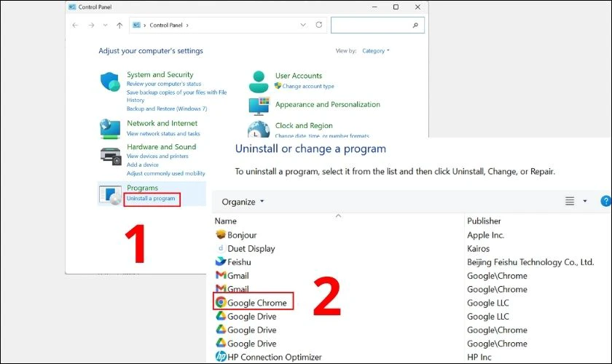Click the Control Panel icon in address bar
Viewport: 612px width, 364px height.
137,25
